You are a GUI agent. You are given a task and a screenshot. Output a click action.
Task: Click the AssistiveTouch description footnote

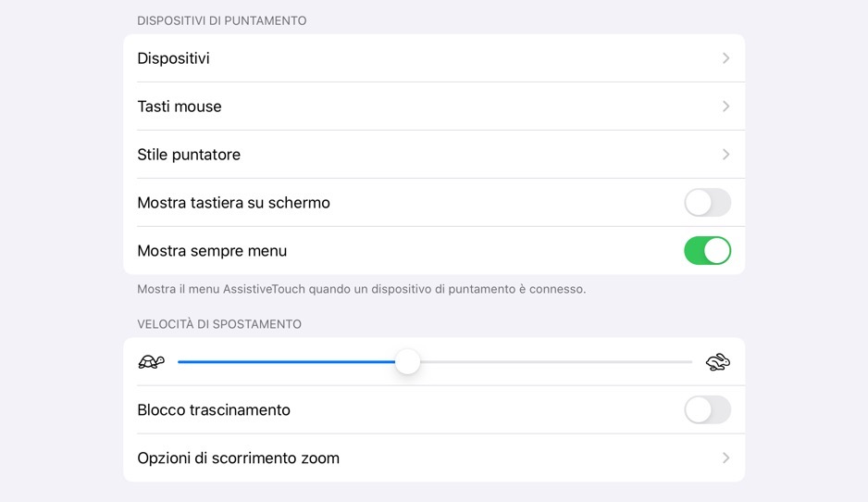[361, 289]
